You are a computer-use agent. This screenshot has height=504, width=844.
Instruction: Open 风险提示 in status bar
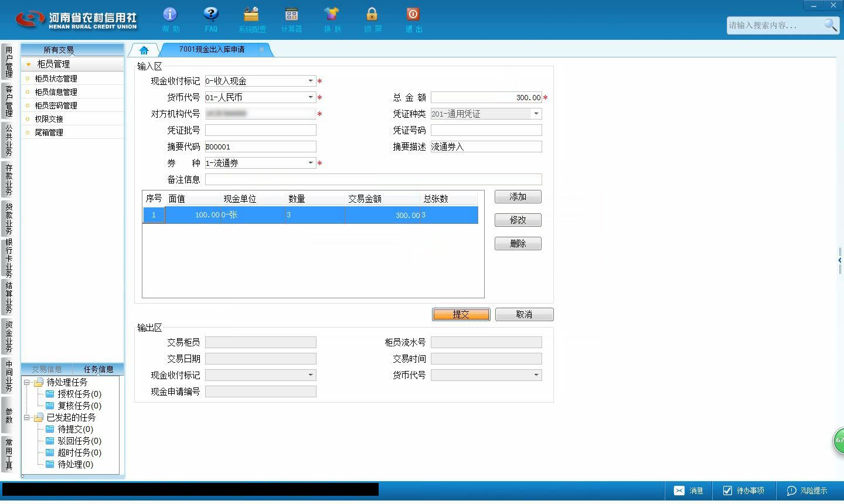pos(806,491)
